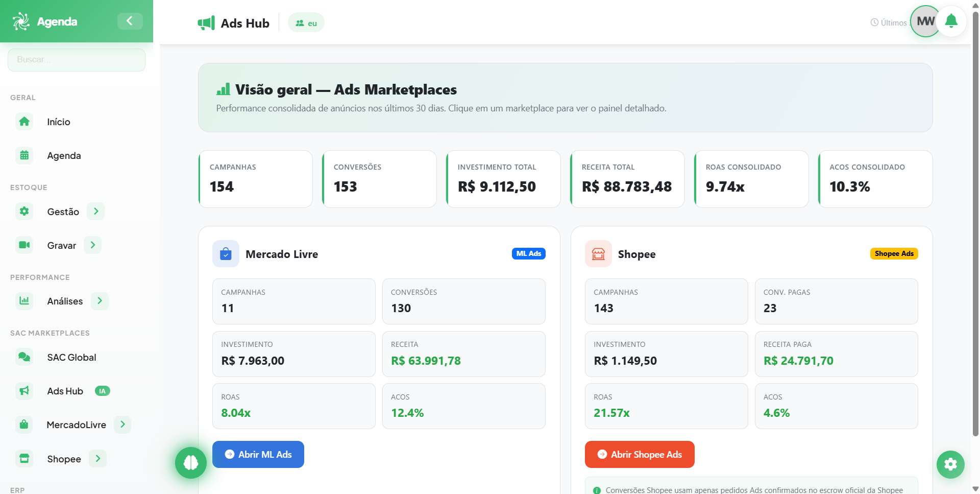Click Shopee Conv. Pagas value 23
The width and height of the screenshot is (980, 494).
pyautogui.click(x=770, y=308)
